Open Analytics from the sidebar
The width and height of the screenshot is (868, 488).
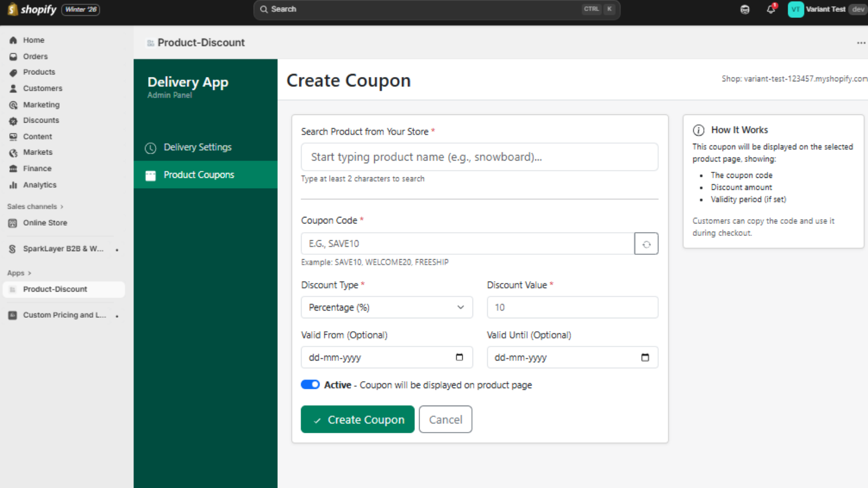coord(39,185)
